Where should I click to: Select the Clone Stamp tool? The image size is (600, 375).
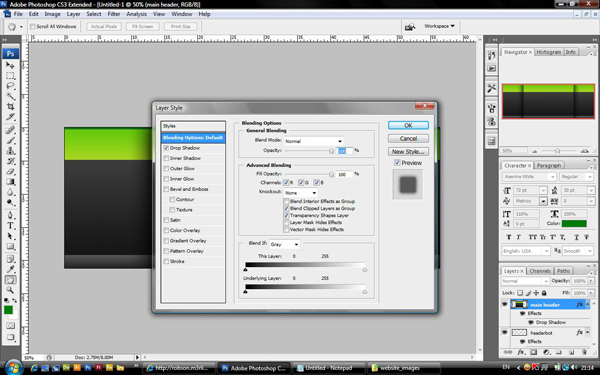coord(10,151)
